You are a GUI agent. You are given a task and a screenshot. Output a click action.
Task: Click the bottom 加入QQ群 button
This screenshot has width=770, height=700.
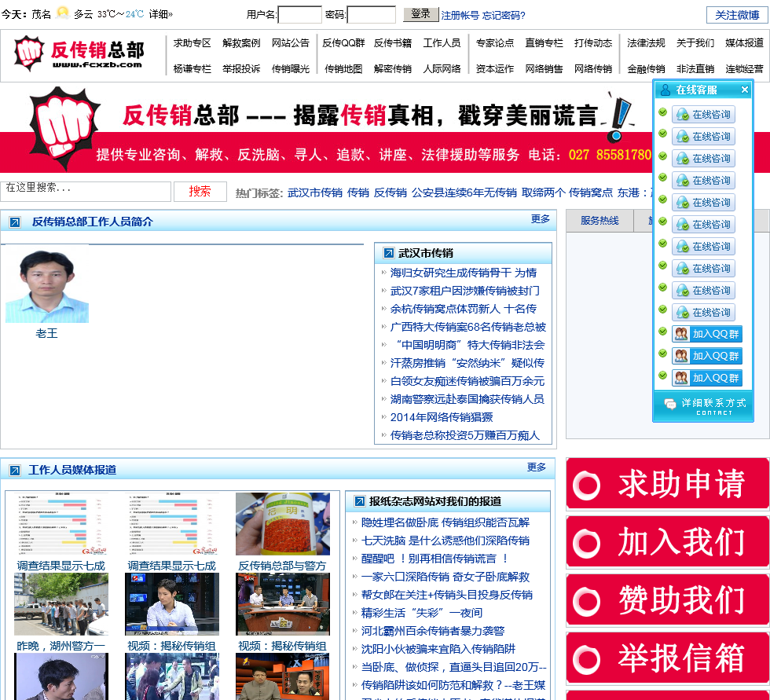coord(706,378)
